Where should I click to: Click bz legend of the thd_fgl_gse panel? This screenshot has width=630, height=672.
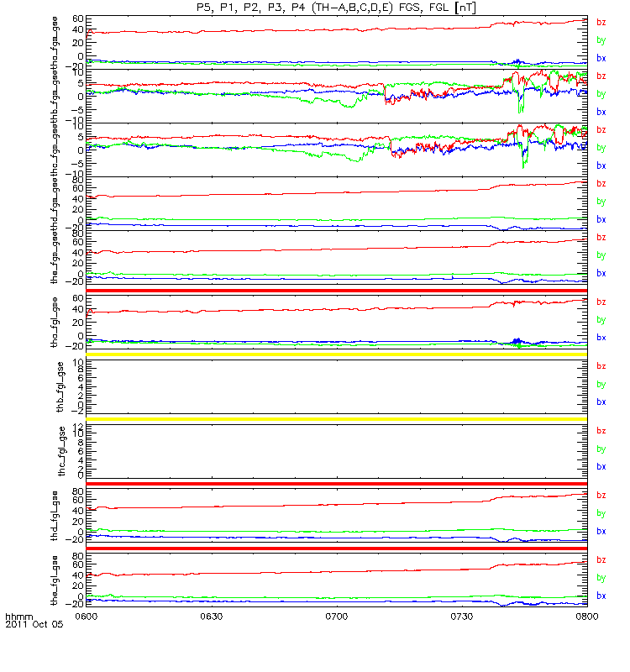pyautogui.click(x=601, y=495)
